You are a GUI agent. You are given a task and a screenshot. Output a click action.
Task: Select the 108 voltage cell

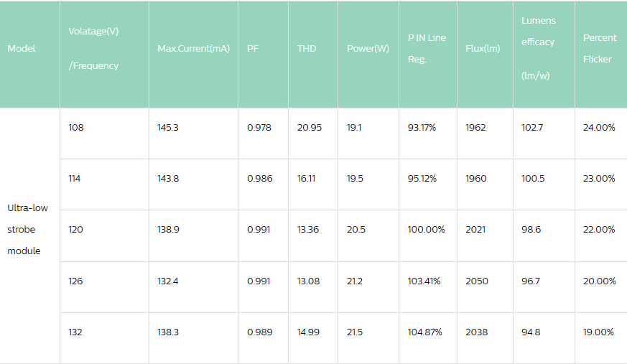(x=75, y=128)
